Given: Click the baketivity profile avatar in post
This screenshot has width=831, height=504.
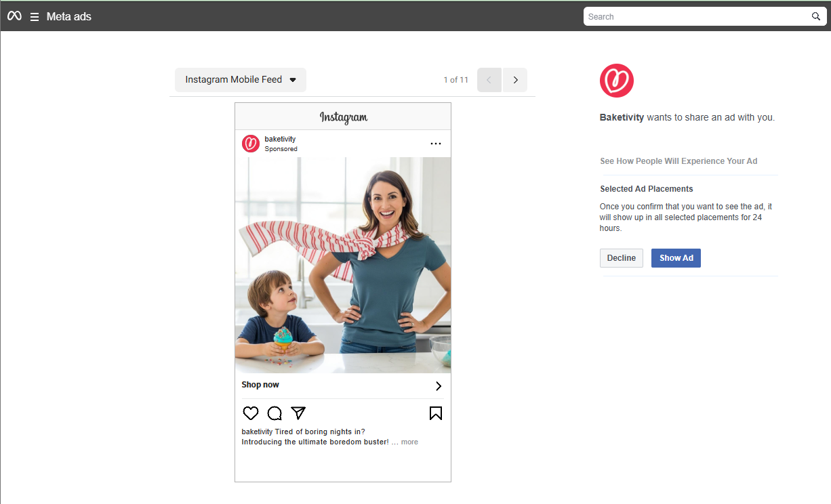Looking at the screenshot, I should 251,144.
